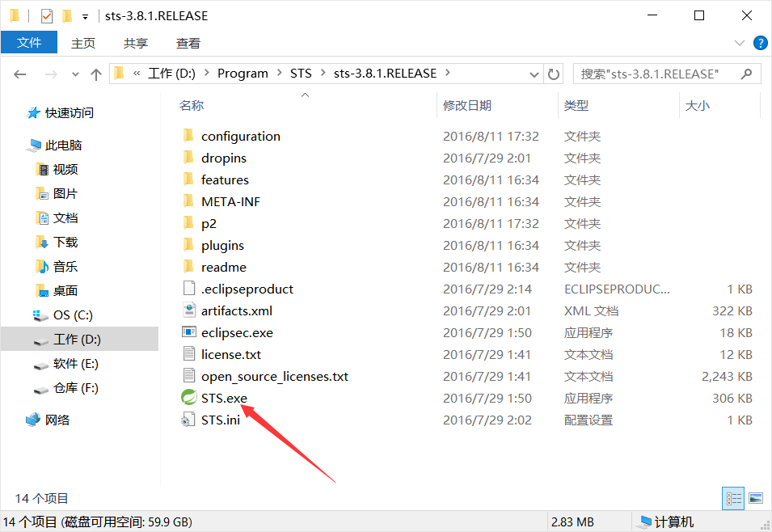Click the STS.ini settings file icon

click(x=188, y=420)
